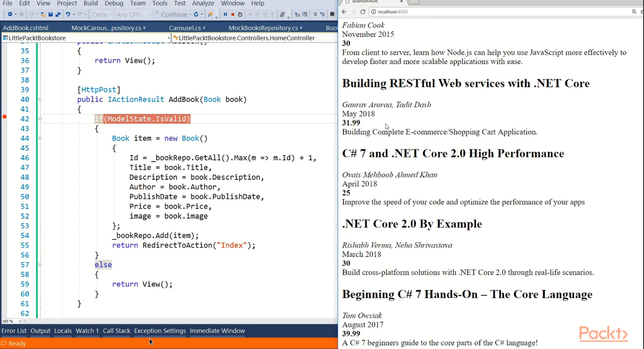Open the File menu

click(8, 3)
